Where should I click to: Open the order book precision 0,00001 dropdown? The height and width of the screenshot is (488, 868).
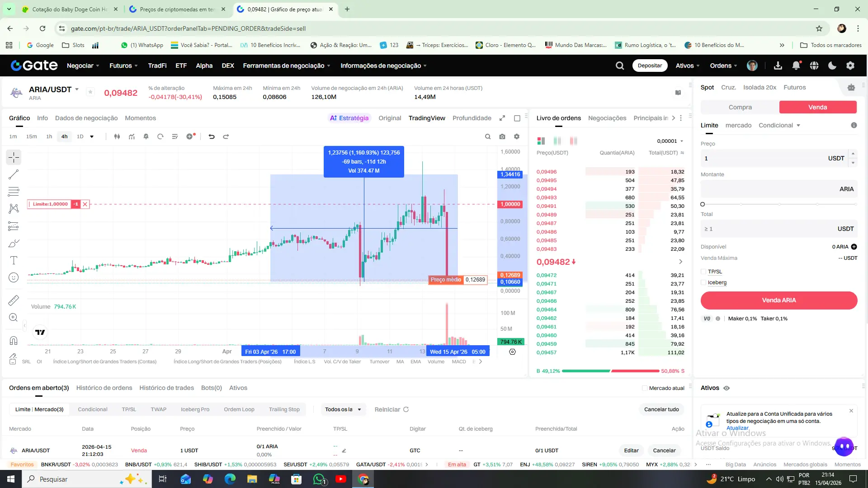coord(670,141)
